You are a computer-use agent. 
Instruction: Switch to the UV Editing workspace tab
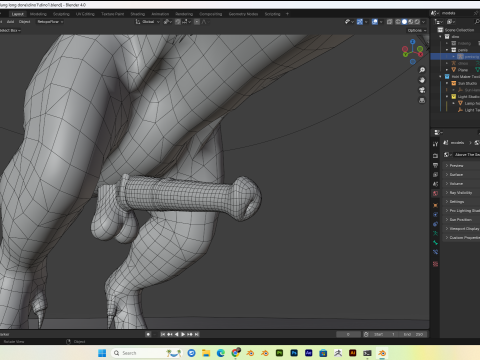[85, 14]
